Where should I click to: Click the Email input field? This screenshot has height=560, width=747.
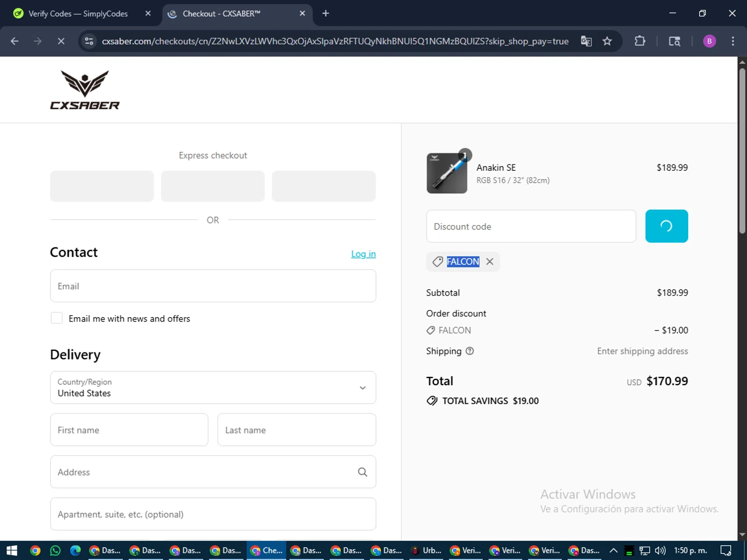tap(213, 286)
